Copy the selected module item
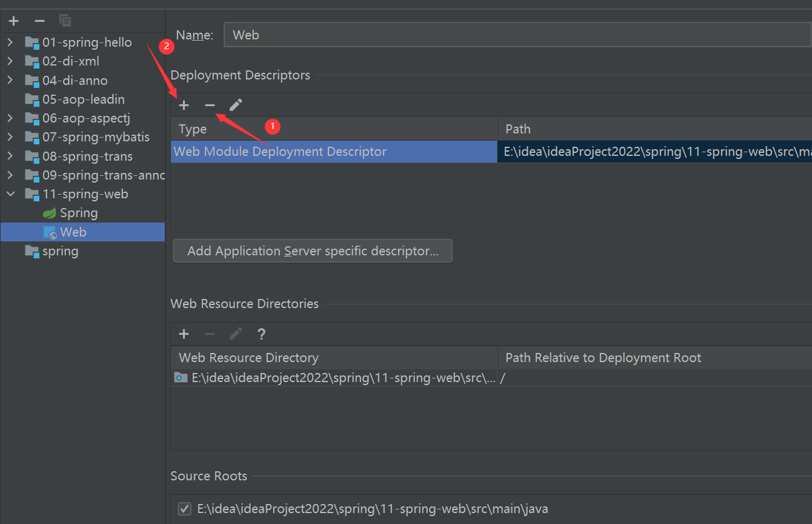The image size is (812, 524). point(65,21)
